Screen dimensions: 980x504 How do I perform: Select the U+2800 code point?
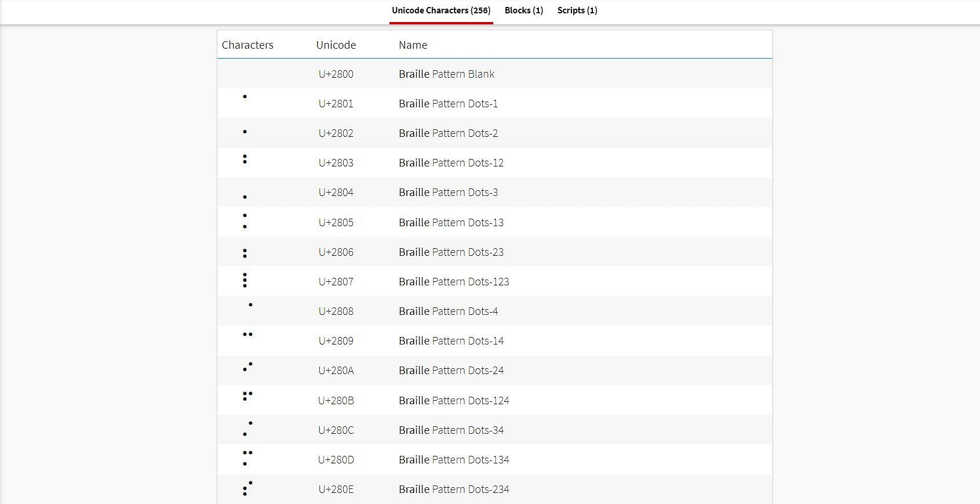[336, 74]
